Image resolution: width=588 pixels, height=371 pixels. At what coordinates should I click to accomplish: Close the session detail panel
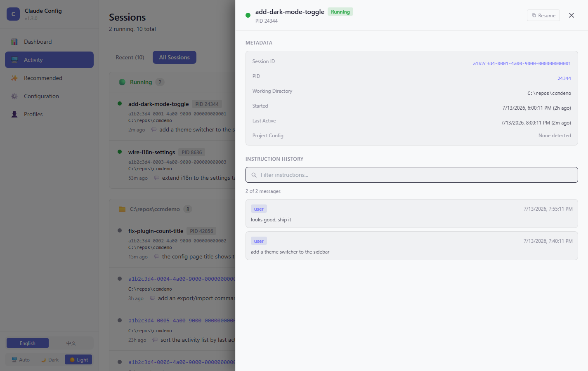(571, 15)
